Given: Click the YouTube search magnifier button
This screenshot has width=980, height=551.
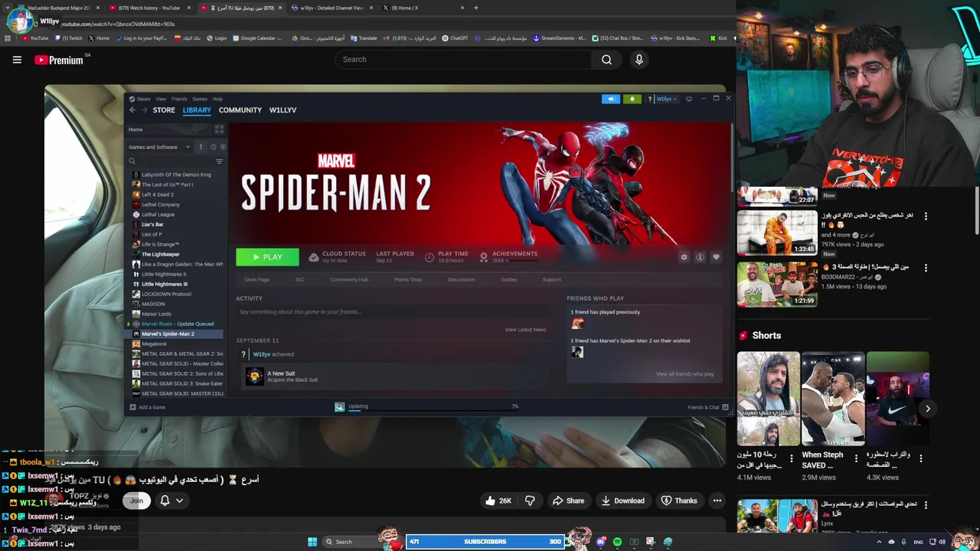Looking at the screenshot, I should [x=606, y=60].
